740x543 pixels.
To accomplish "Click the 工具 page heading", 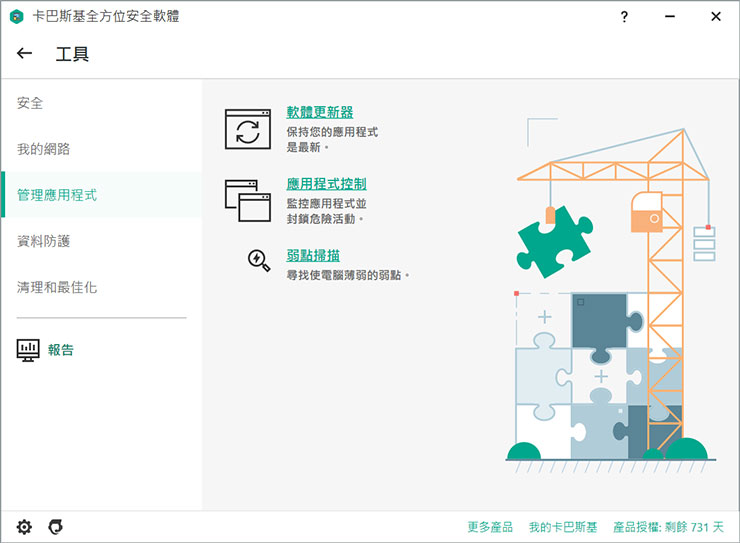I will (x=72, y=54).
